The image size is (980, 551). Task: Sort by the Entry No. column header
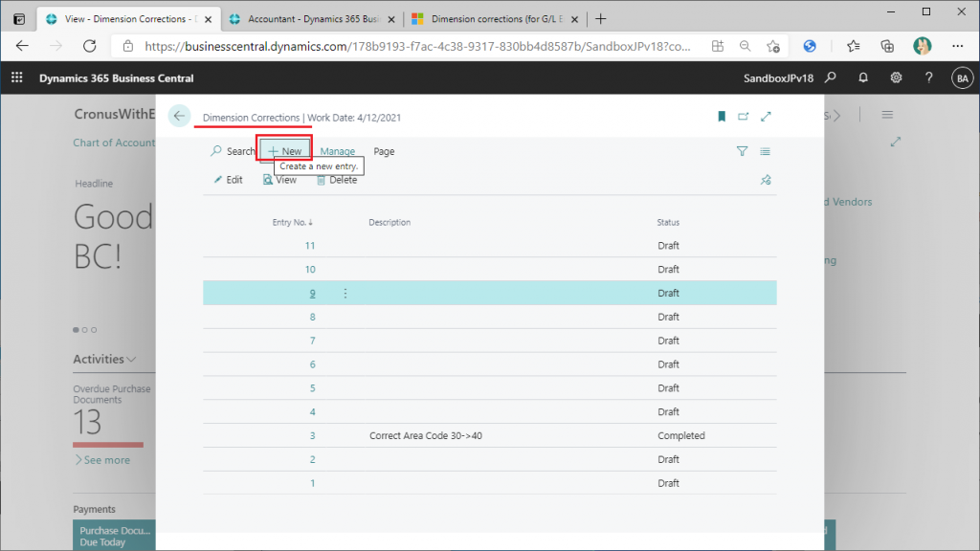click(x=293, y=222)
